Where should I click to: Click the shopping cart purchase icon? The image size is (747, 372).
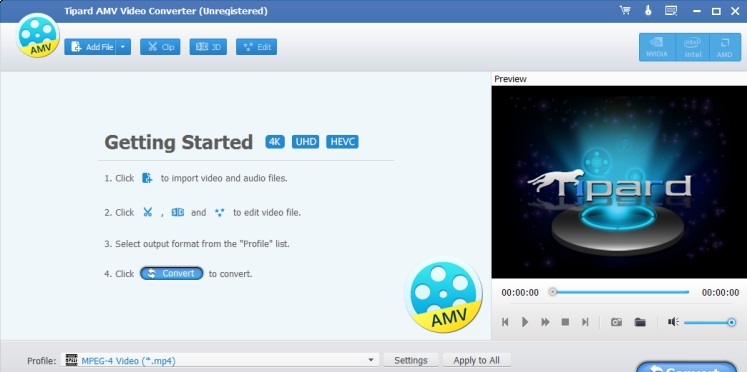tap(625, 10)
